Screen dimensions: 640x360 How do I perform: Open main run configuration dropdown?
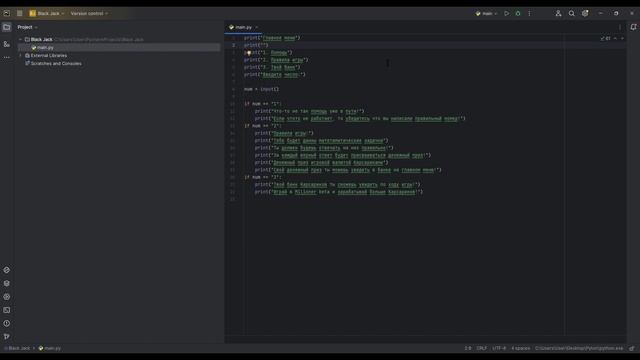487,13
